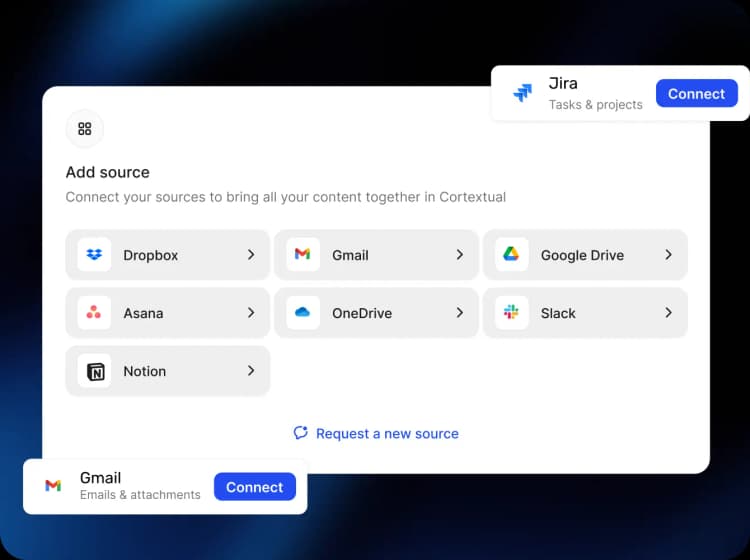The width and height of the screenshot is (750, 560).
Task: Select the Dropbox source label
Action: (x=151, y=255)
